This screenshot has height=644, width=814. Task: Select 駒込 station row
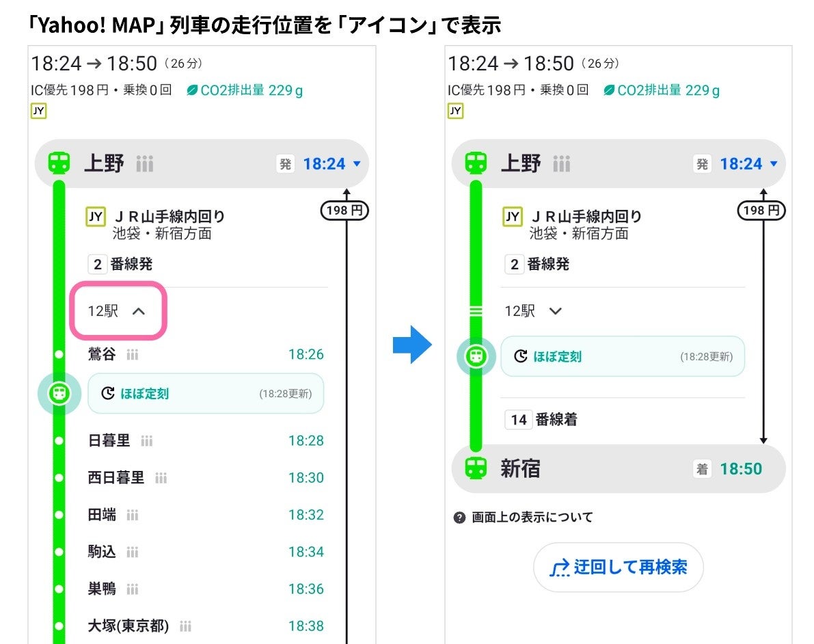click(206, 552)
